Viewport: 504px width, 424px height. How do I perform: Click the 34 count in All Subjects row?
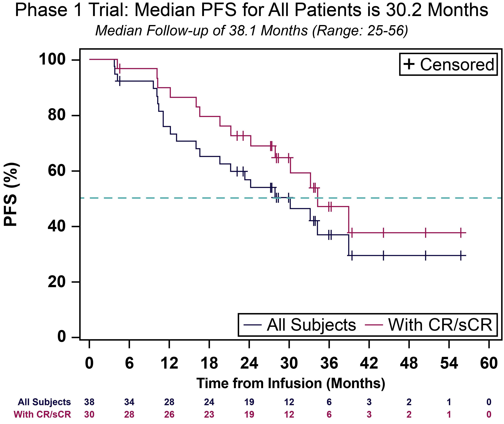[x=129, y=402]
